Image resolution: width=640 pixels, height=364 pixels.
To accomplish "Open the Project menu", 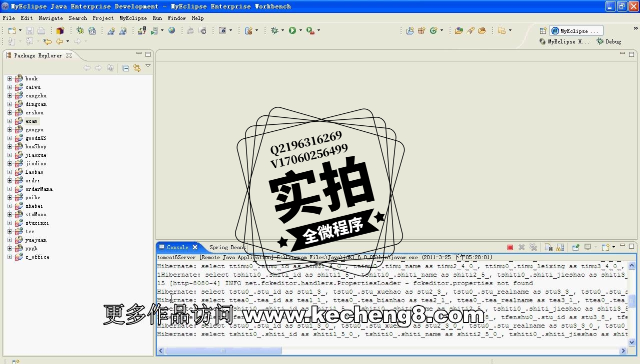I will pos(103,18).
